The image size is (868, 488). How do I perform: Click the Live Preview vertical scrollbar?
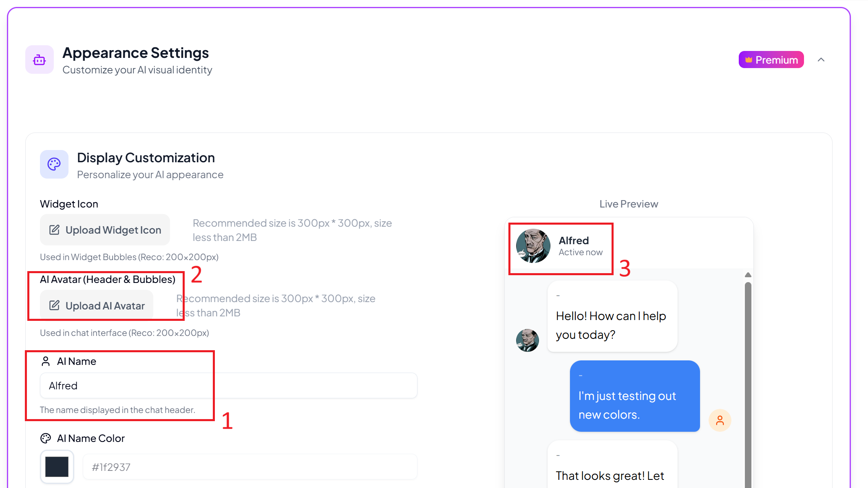click(x=748, y=367)
